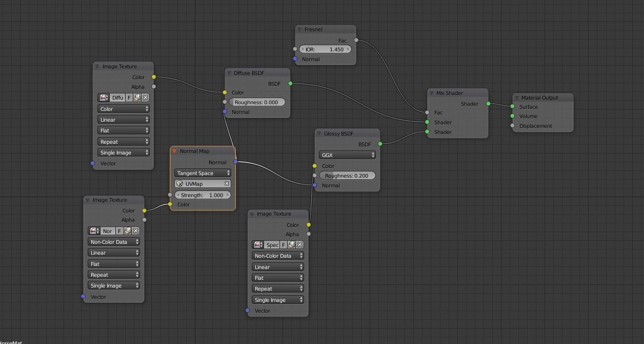Collapse the Glossy BSDF node

[x=319, y=133]
